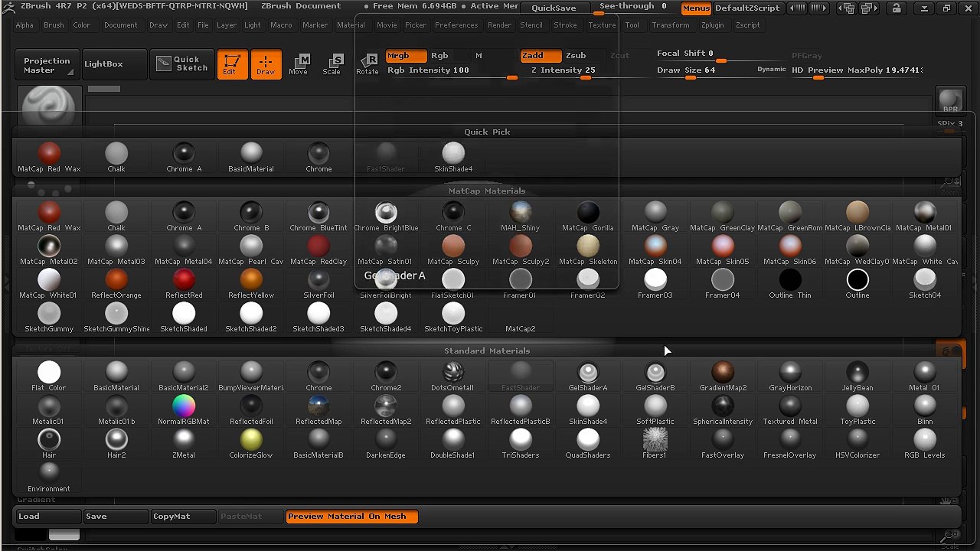980x551 pixels.
Task: Open the Zplugin menu
Action: pyautogui.click(x=712, y=25)
